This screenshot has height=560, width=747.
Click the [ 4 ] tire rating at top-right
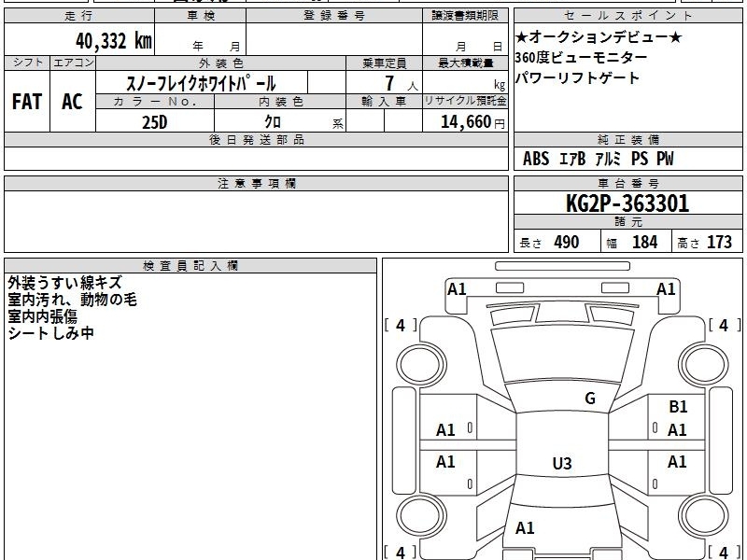pos(725,326)
